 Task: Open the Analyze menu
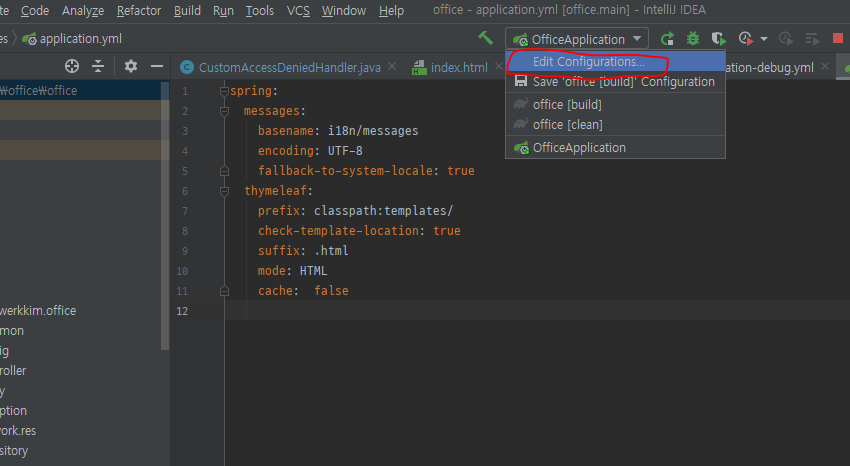point(83,10)
